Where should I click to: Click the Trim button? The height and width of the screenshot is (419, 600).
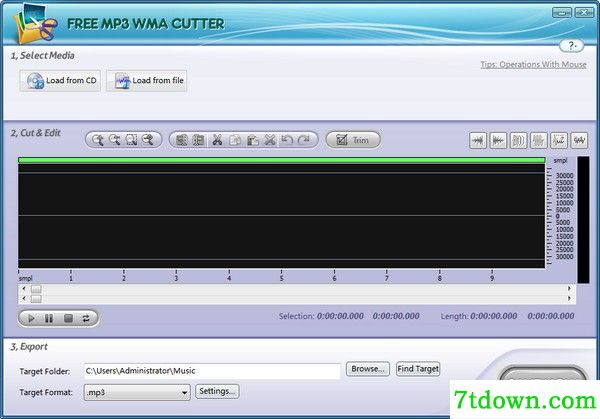353,140
